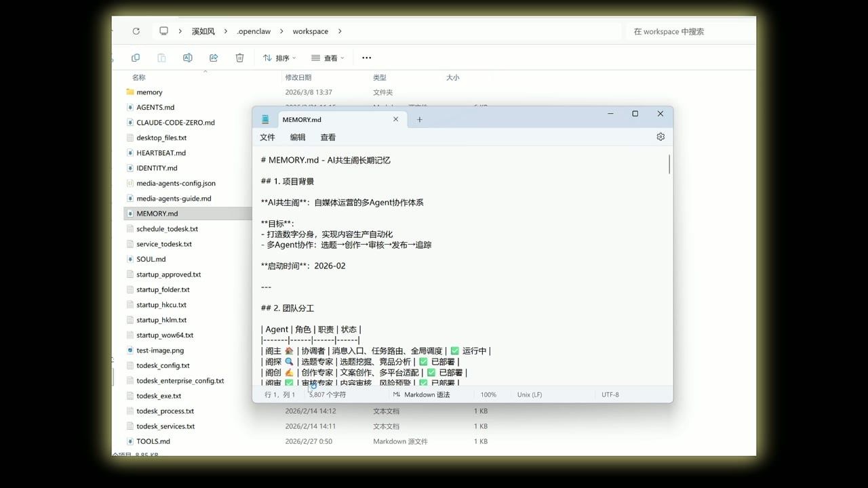Click the refresh icon in Explorer
The height and width of the screenshot is (488, 868).
[x=136, y=31]
